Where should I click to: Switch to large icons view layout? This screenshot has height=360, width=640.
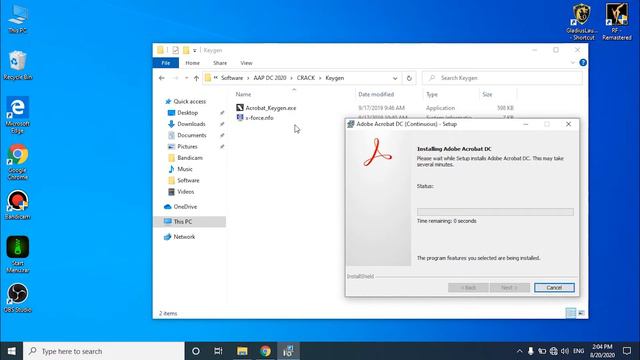coord(581,313)
